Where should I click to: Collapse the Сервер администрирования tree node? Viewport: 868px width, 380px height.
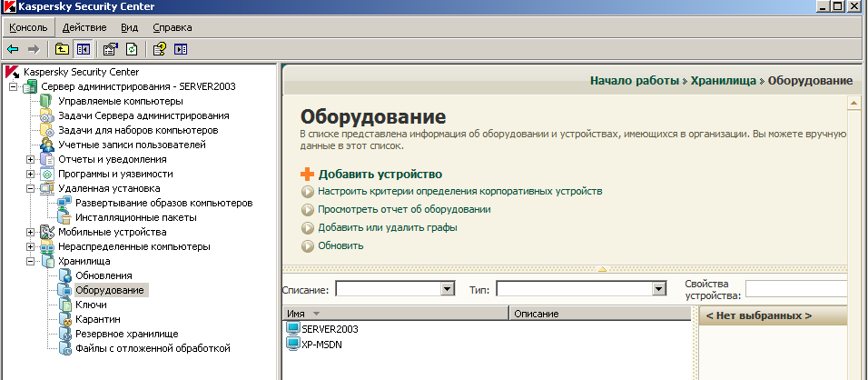coord(14,86)
